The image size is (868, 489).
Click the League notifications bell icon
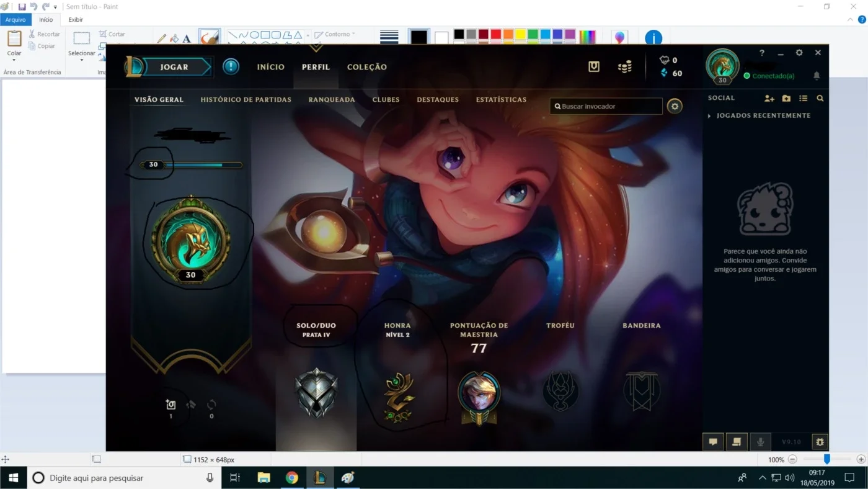[x=817, y=76]
